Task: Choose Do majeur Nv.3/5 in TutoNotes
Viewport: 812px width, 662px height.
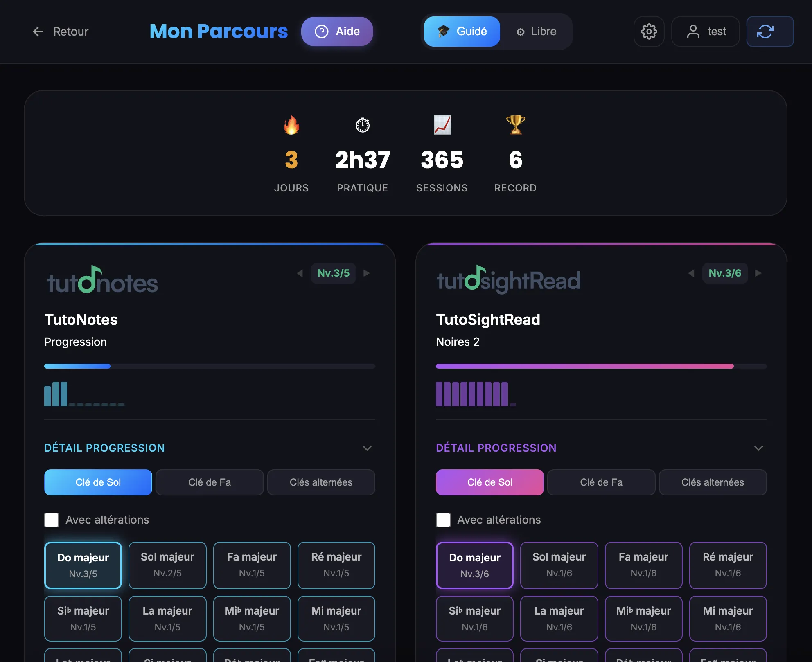Action: click(83, 565)
